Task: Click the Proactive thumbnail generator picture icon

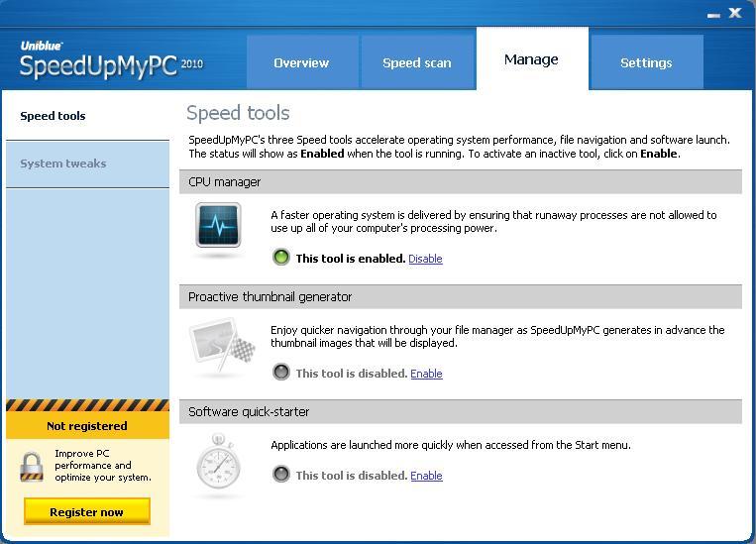Action: [222, 345]
